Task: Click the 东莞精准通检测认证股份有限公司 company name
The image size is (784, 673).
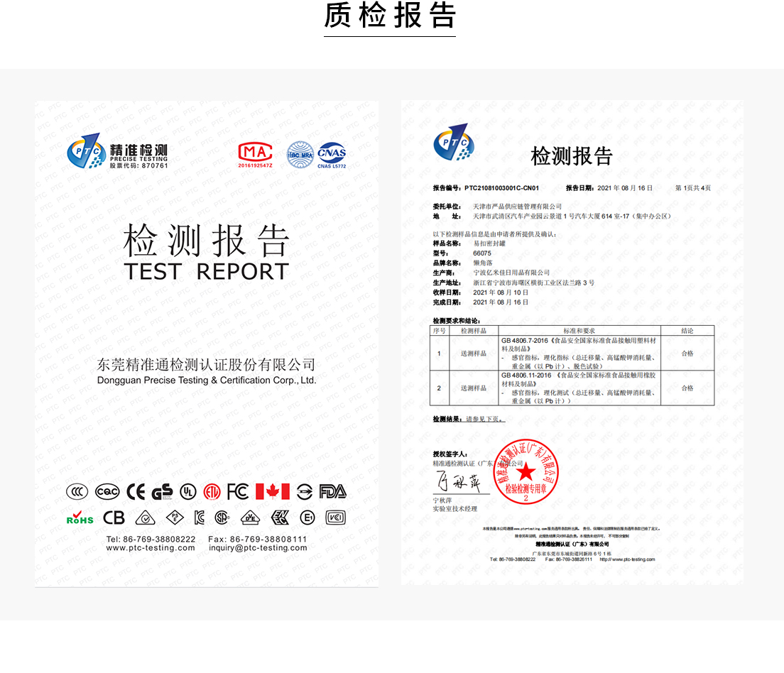Action: pos(207,365)
